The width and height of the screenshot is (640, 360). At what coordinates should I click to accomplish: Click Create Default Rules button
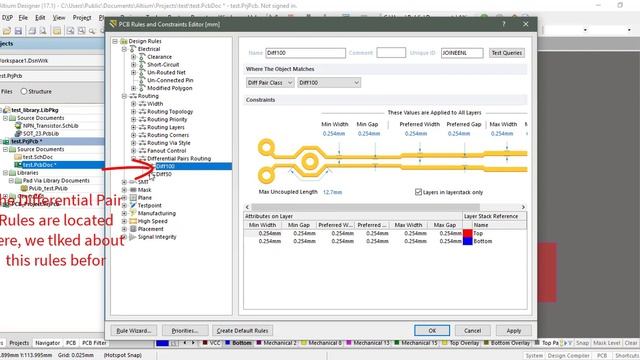point(242,331)
